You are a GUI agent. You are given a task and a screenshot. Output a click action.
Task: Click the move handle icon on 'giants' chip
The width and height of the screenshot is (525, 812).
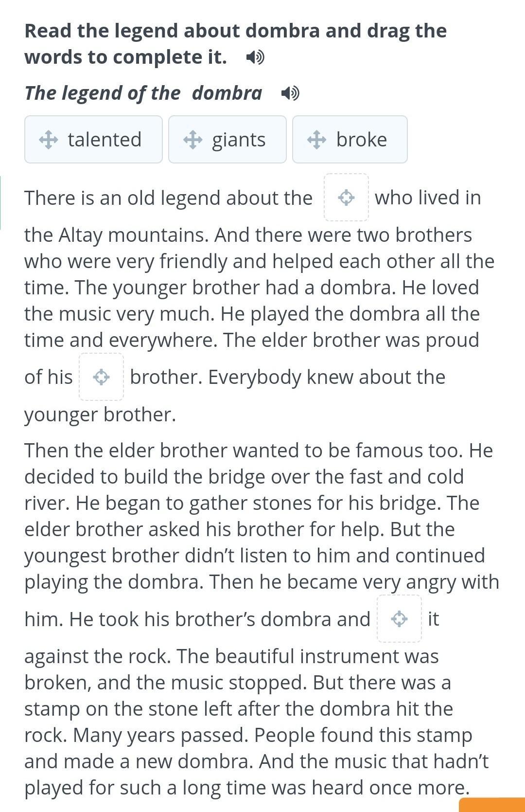192,140
